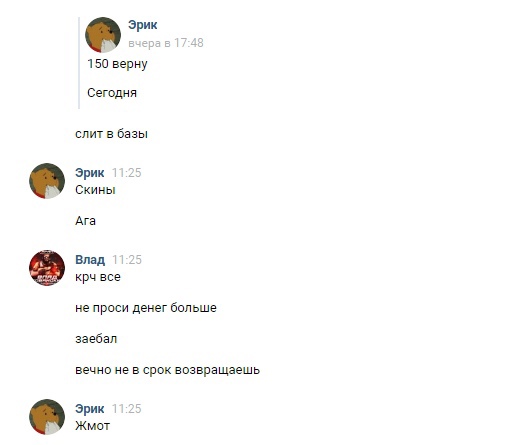The height and width of the screenshot is (445, 511).
Task: Select quoted message Сегодня
Action: tap(112, 93)
